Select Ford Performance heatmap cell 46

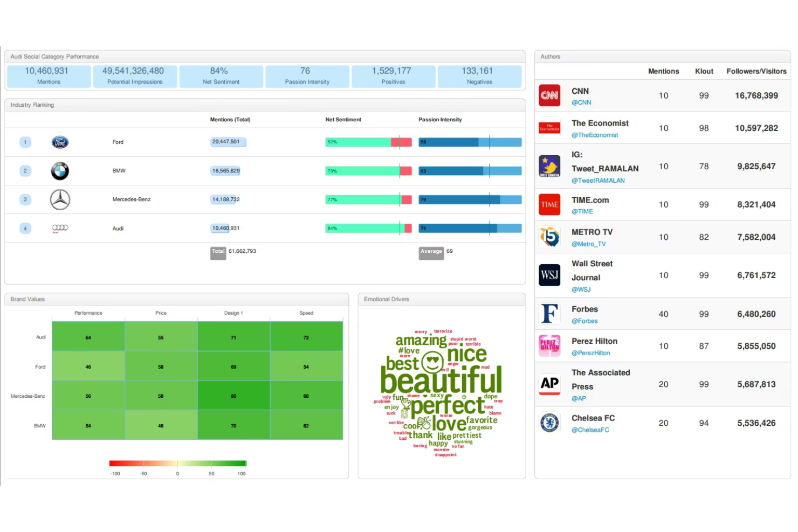tap(88, 367)
